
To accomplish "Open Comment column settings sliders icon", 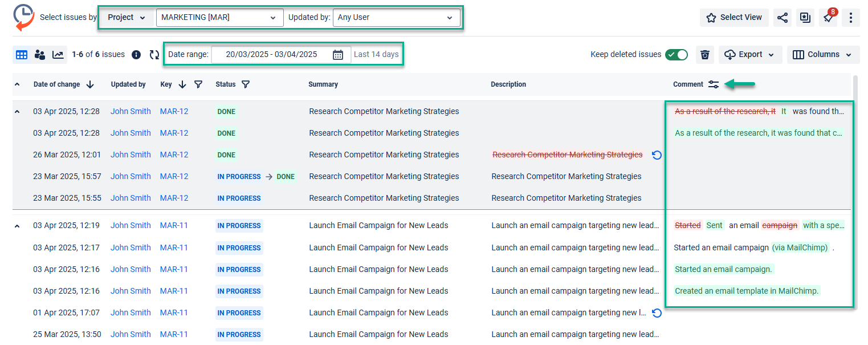I will pyautogui.click(x=714, y=84).
